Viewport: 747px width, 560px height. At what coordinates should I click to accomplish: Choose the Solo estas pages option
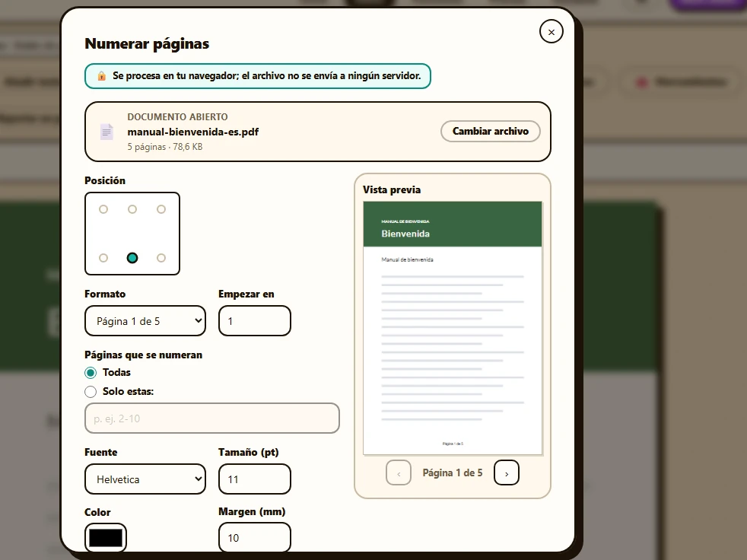[x=91, y=392]
